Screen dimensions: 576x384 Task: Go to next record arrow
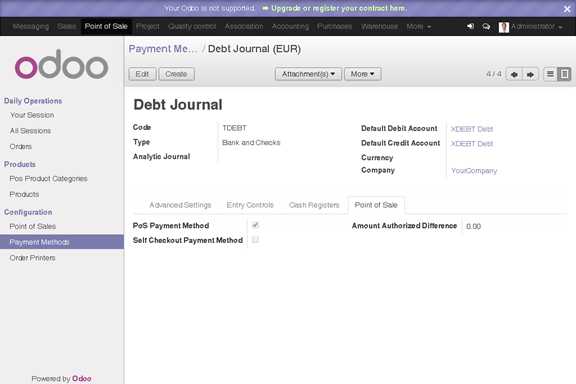530,74
